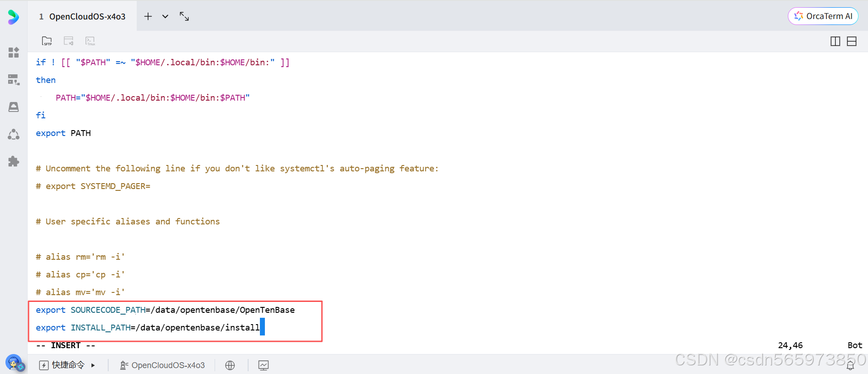
Task: Click the export SOURCECODE_PATH line
Action: pyautogui.click(x=165, y=310)
